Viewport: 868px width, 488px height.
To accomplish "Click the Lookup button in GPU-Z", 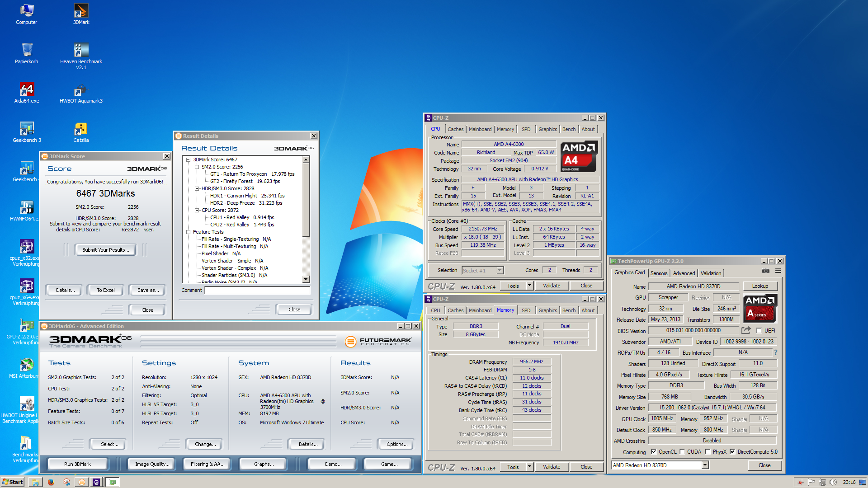I will click(760, 286).
